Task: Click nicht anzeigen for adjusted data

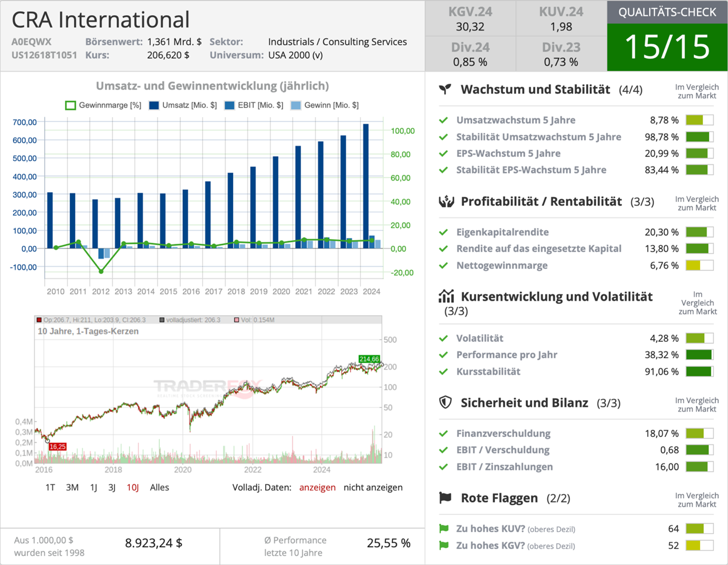Action: (x=373, y=487)
